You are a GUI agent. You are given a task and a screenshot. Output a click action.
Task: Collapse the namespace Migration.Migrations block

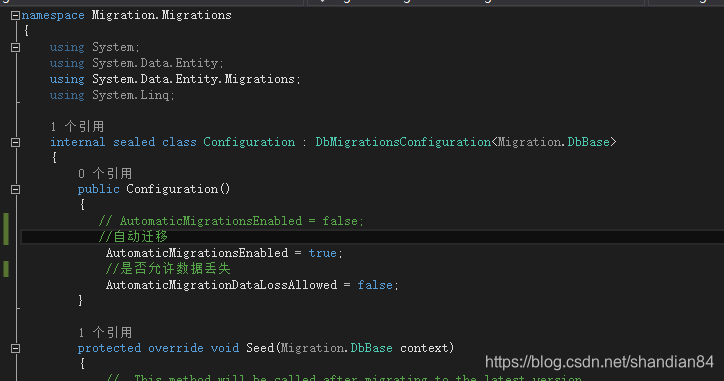pyautogui.click(x=15, y=16)
